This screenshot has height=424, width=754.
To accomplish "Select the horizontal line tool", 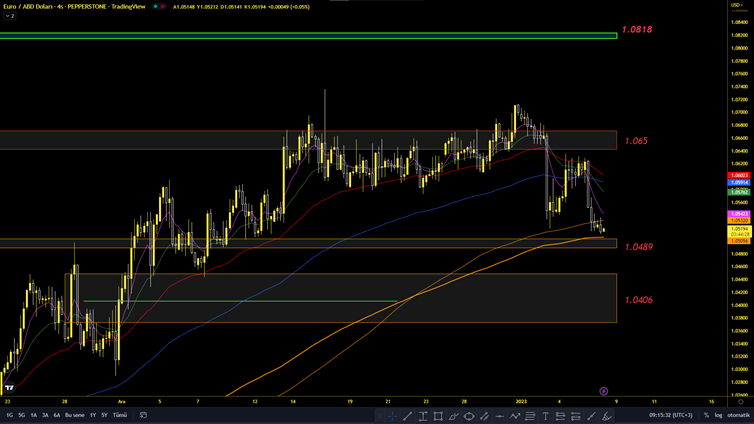I will pyautogui.click(x=500, y=416).
